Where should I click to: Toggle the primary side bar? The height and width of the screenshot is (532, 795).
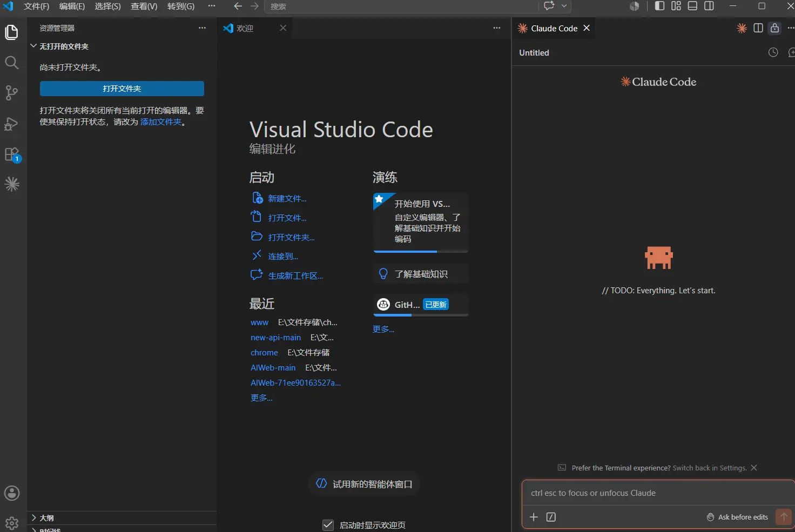(659, 6)
